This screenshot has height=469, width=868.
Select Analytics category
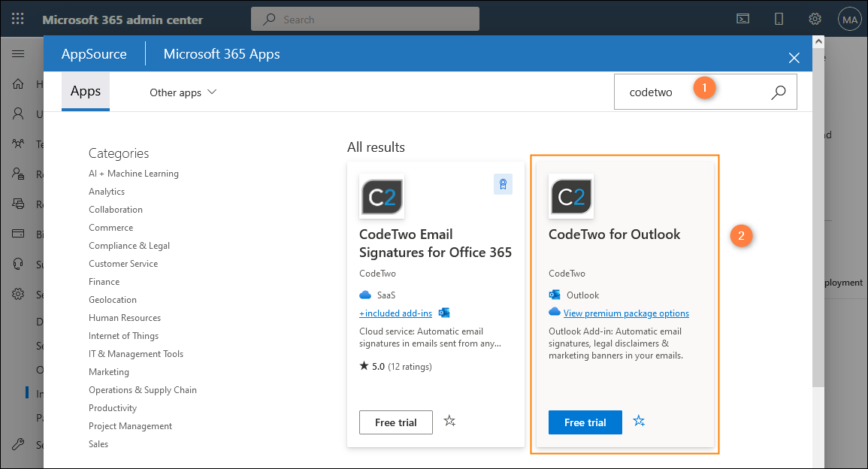(x=107, y=192)
